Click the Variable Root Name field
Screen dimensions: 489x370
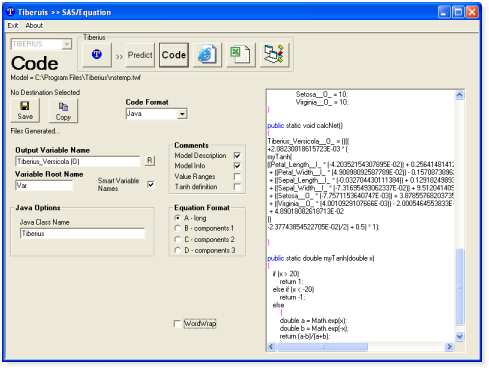pyautogui.click(x=44, y=185)
